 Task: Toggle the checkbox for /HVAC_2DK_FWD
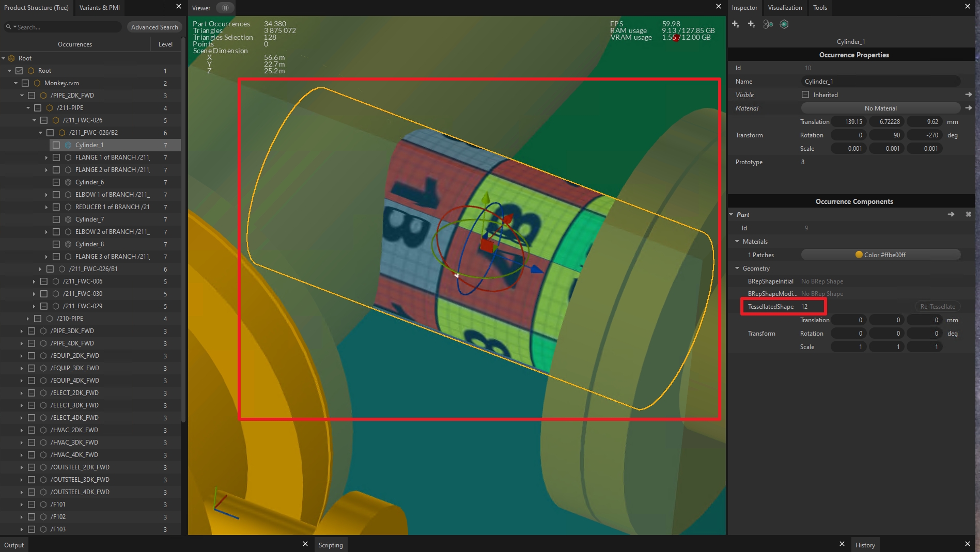pyautogui.click(x=32, y=430)
